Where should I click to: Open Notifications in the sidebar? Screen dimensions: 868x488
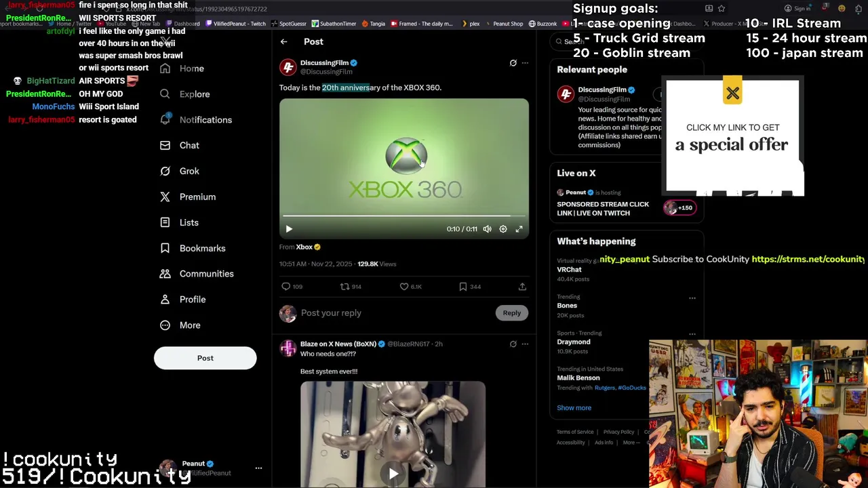click(x=195, y=120)
